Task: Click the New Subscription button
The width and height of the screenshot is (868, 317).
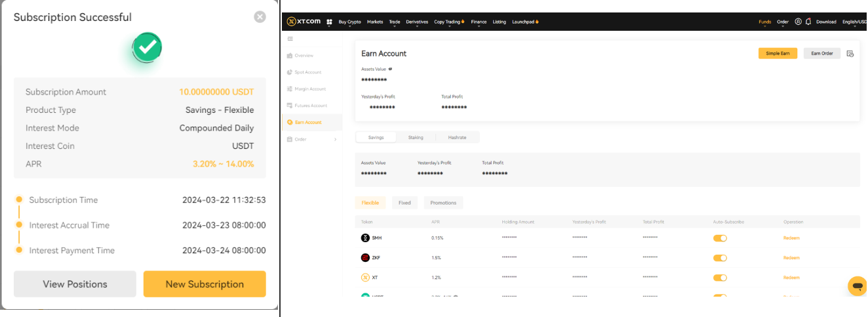Action: tap(205, 284)
